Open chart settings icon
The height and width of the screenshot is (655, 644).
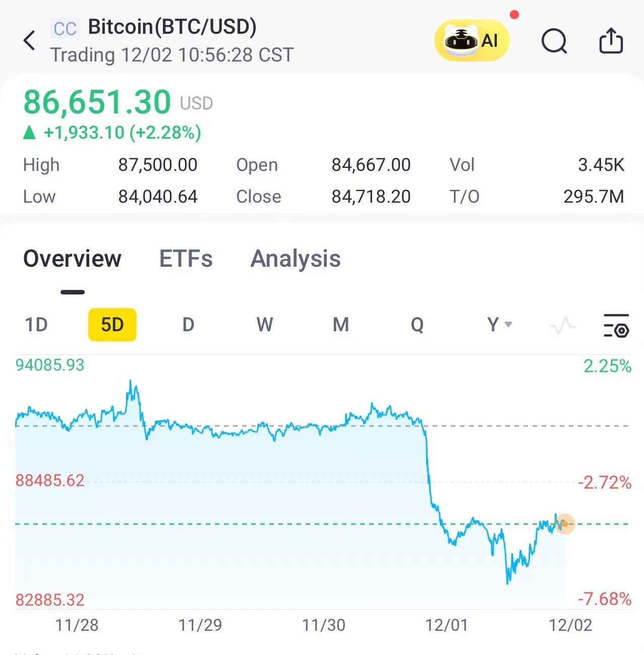616,325
